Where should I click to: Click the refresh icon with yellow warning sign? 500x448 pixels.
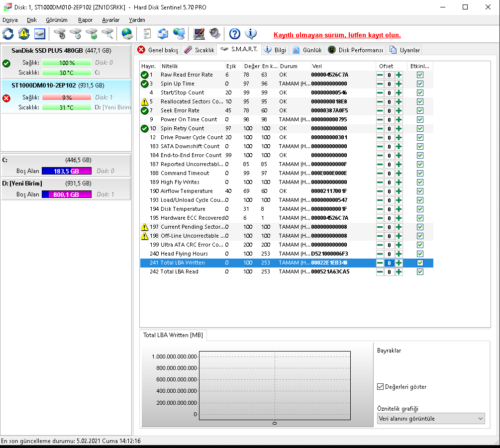coord(24,34)
